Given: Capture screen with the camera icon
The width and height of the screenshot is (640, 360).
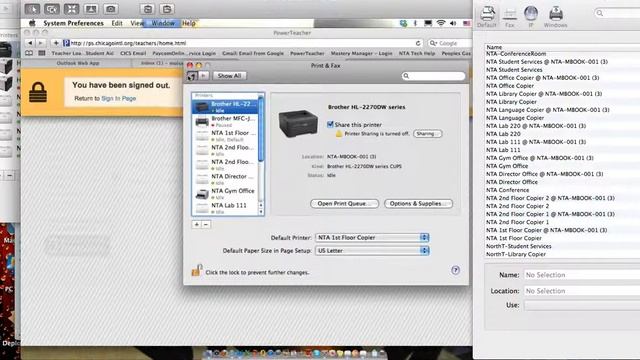Looking at the screenshot, I should tap(111, 9).
